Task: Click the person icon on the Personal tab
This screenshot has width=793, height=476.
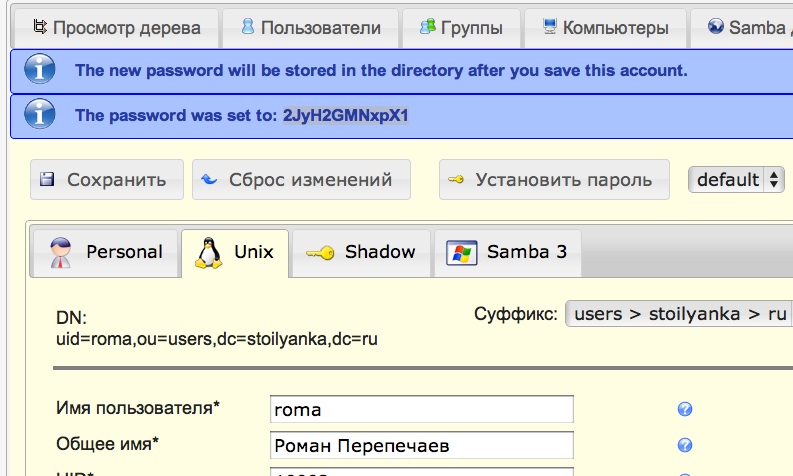Action: click(61, 253)
